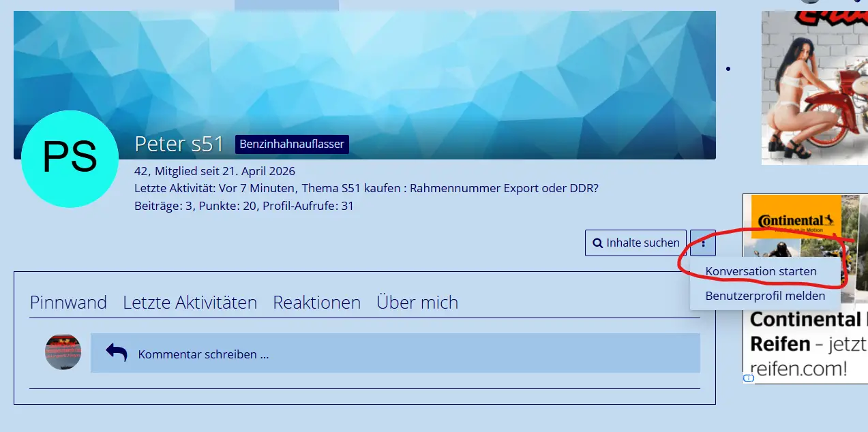
Task: Open the ad info icon below Continental banner
Action: (x=748, y=378)
